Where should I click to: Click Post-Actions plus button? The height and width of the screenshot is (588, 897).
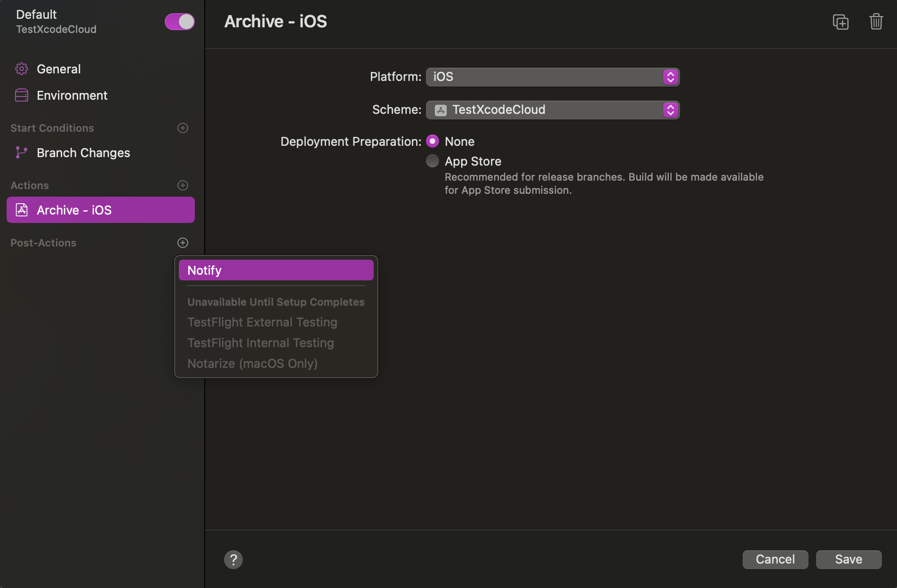point(183,243)
